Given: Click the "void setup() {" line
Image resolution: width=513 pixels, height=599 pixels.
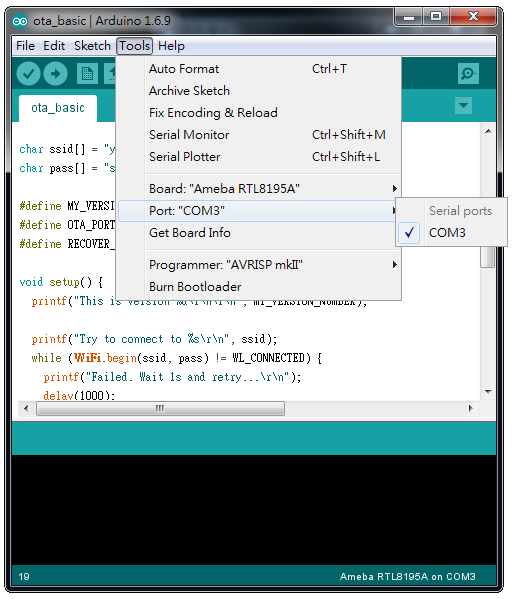Looking at the screenshot, I should pos(61,282).
